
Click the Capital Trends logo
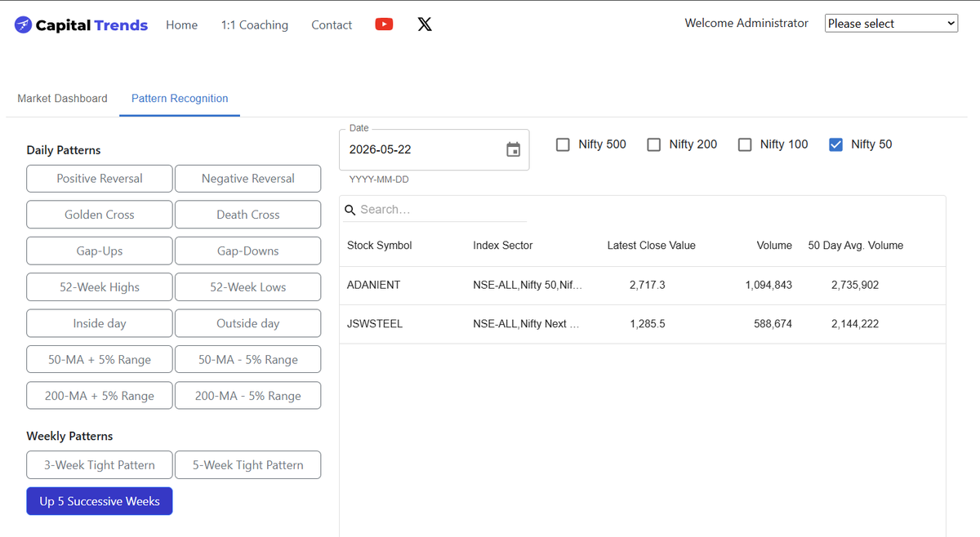82,25
